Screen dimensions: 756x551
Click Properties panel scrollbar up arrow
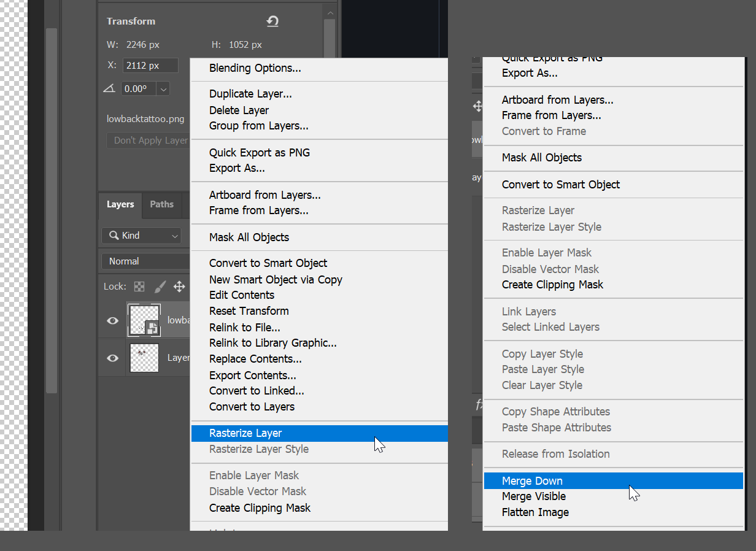[331, 13]
